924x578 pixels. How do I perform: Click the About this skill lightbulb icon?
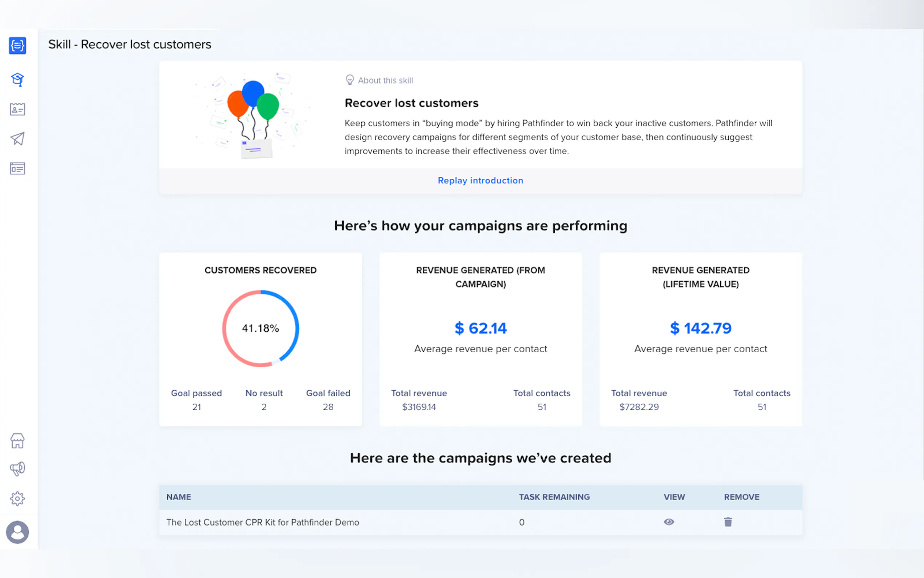350,80
